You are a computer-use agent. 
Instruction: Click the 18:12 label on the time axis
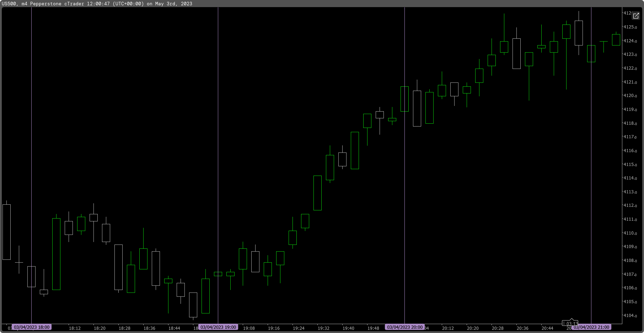click(75, 328)
